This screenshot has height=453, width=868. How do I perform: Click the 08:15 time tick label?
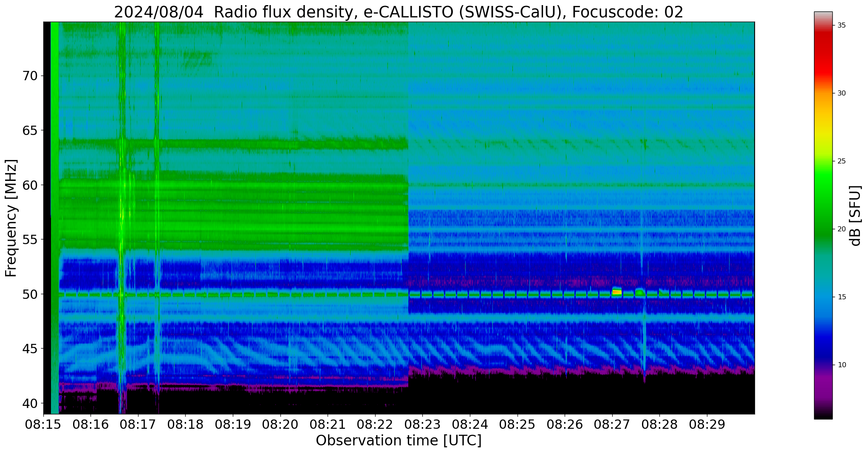pyautogui.click(x=43, y=424)
